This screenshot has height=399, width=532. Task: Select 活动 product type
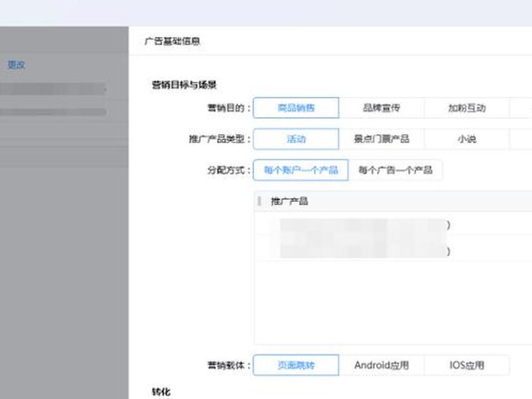point(296,139)
